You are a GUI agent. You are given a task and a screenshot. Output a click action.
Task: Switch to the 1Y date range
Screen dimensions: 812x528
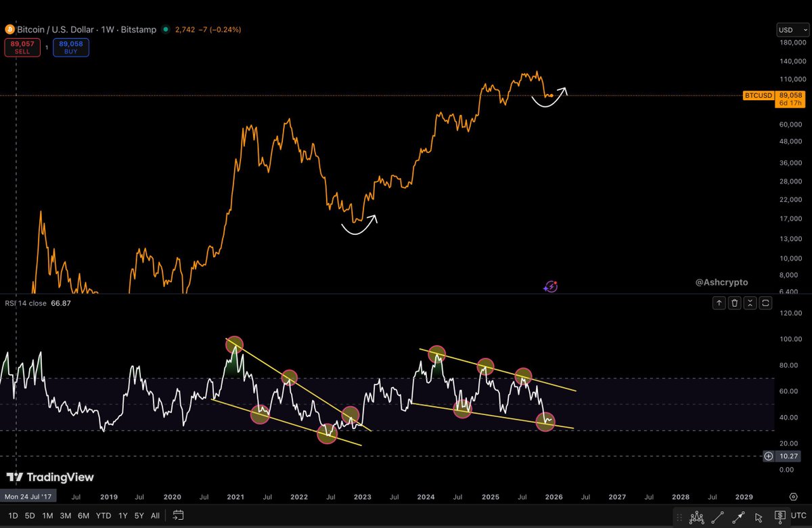(122, 515)
